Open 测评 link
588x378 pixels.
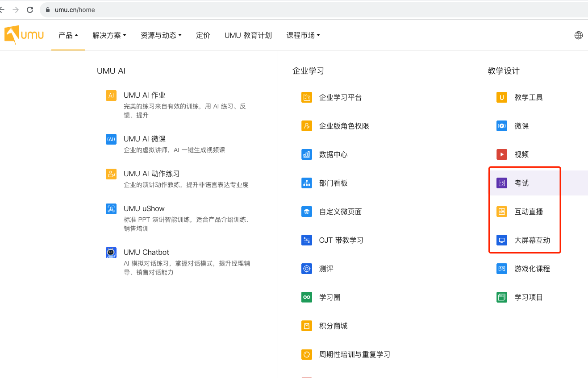pos(326,269)
